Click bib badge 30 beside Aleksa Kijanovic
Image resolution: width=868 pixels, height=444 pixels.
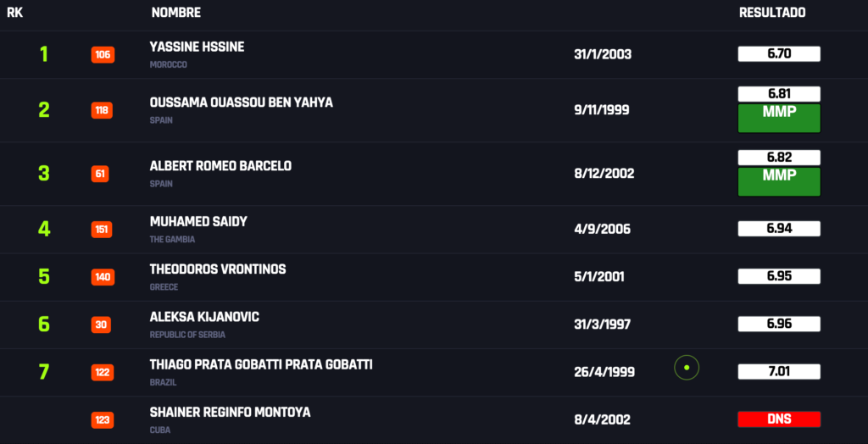coord(100,325)
